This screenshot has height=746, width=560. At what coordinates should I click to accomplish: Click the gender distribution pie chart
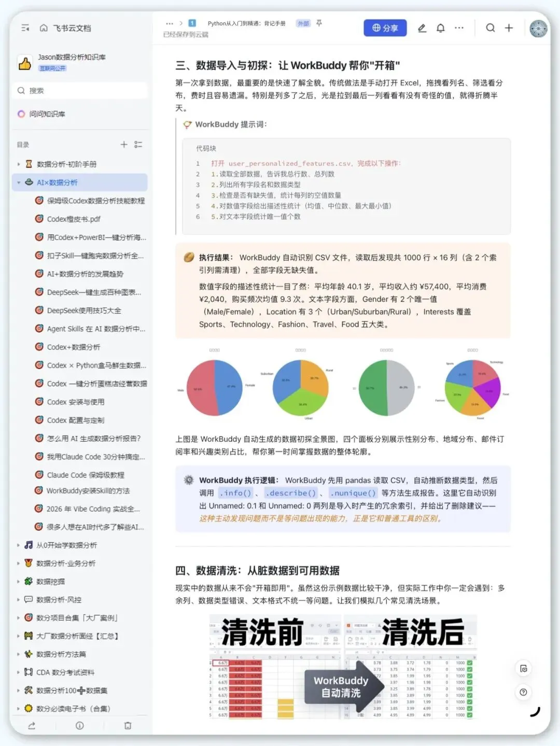pos(215,388)
